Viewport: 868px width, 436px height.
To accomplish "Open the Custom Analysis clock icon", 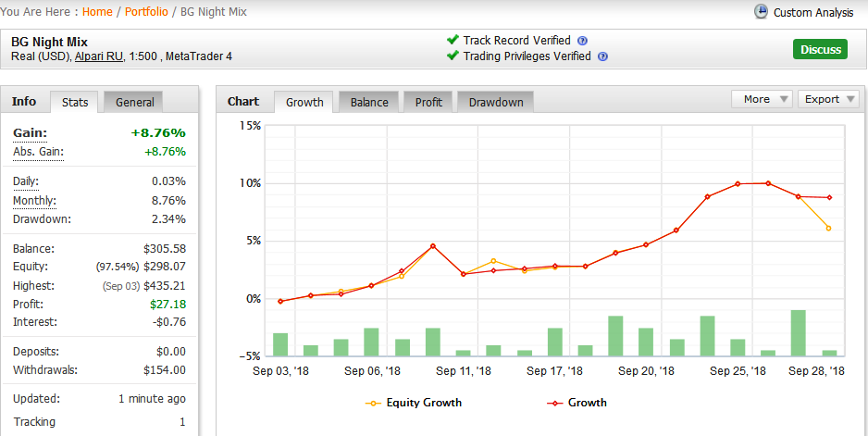I will pyautogui.click(x=762, y=12).
